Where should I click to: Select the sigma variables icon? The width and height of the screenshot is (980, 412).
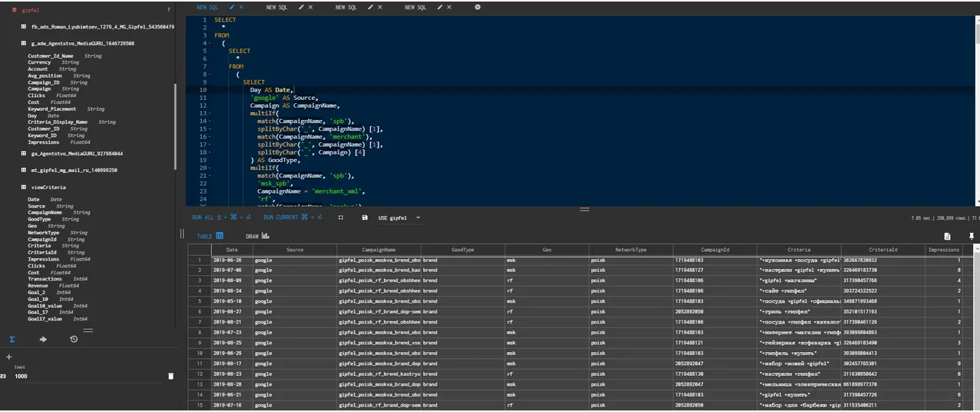point(12,339)
